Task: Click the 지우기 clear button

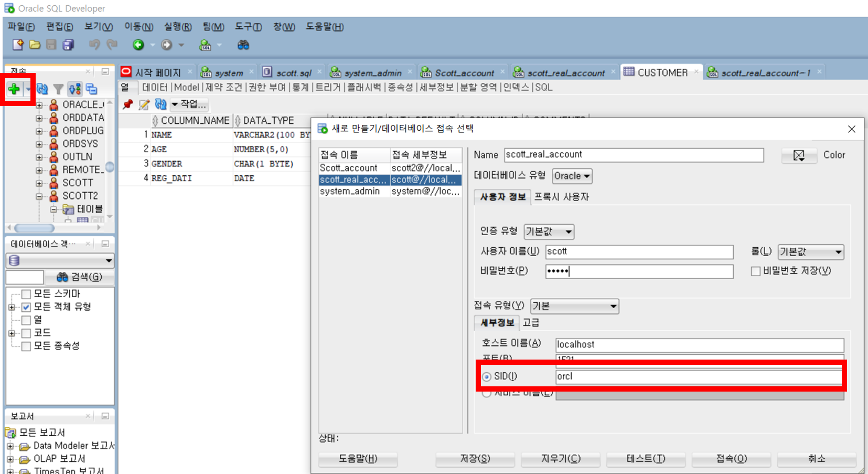Action: click(x=561, y=459)
